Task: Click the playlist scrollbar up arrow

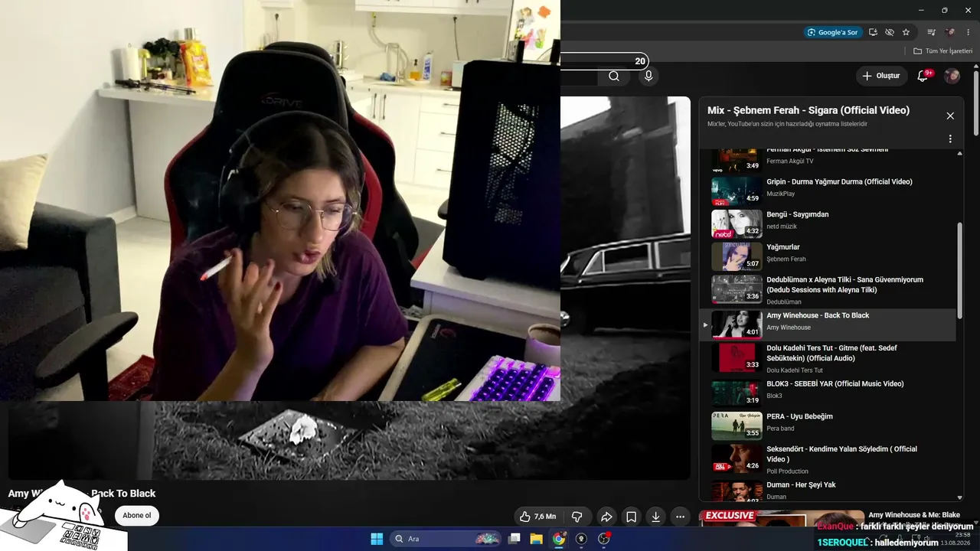Action: coord(960,153)
